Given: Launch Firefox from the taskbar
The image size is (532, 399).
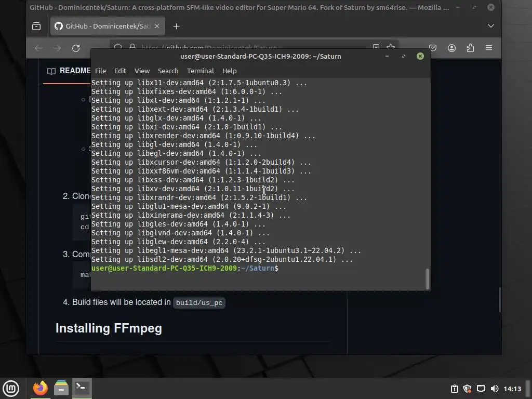Looking at the screenshot, I should pos(40,389).
